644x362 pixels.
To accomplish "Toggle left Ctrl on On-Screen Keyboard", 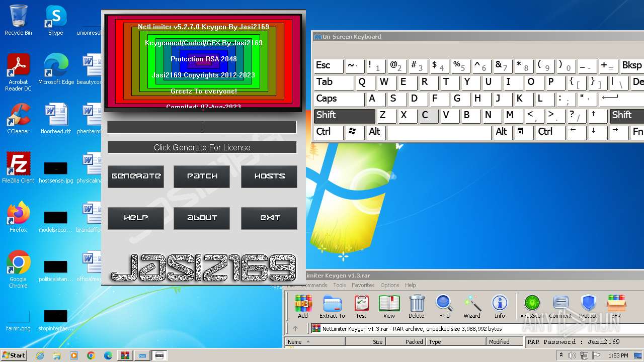I will click(x=329, y=132).
